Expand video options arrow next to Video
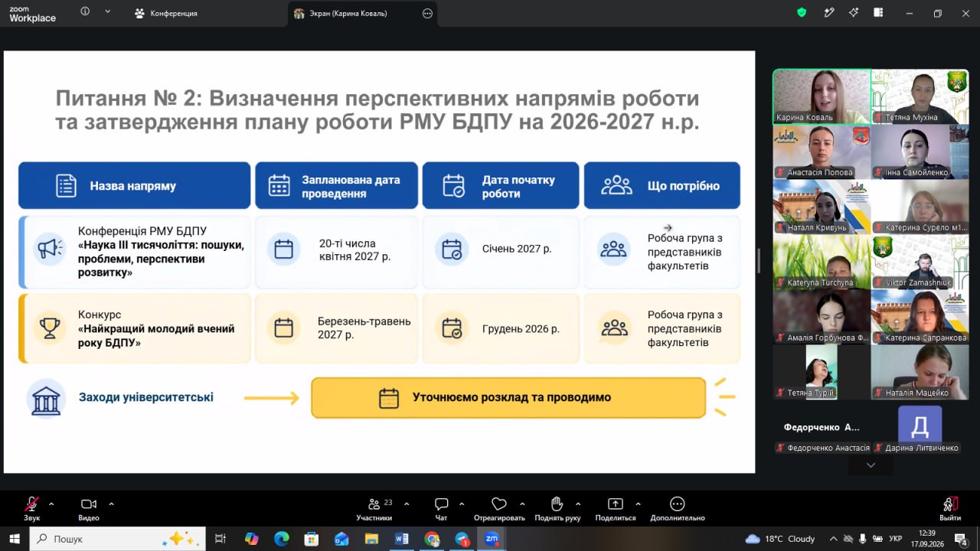 111,504
